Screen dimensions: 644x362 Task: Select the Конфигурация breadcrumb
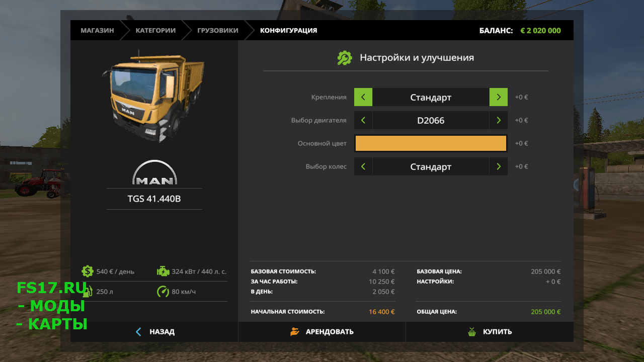click(x=288, y=30)
